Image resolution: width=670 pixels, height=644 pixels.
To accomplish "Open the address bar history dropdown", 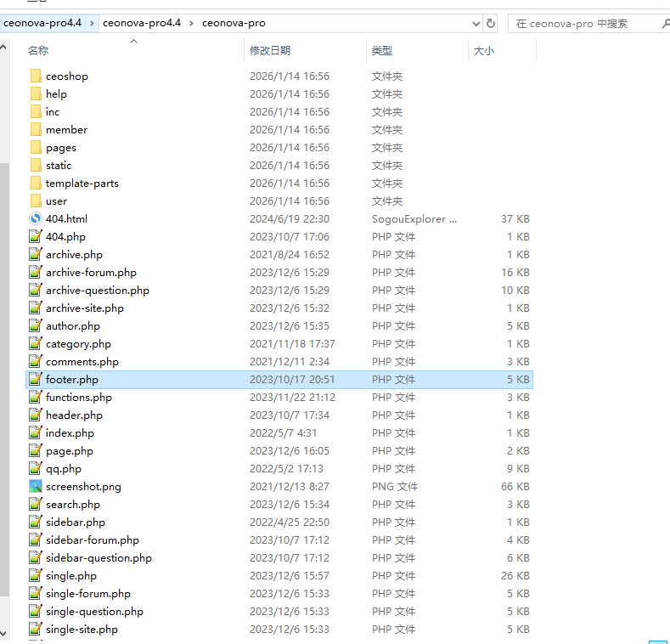I will [476, 24].
